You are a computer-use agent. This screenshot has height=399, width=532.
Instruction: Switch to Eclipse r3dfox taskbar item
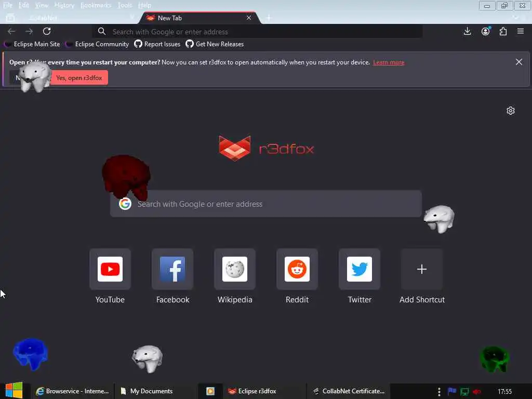tap(264, 391)
